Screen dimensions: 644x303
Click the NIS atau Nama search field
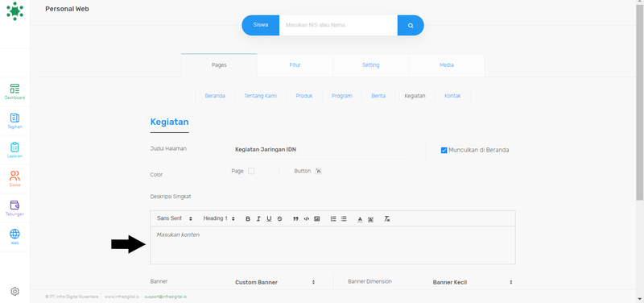pos(338,25)
